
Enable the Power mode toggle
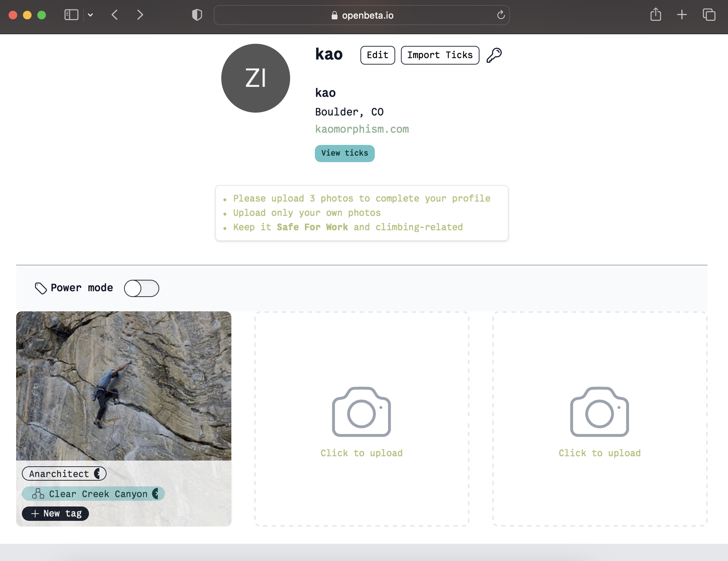pyautogui.click(x=141, y=288)
